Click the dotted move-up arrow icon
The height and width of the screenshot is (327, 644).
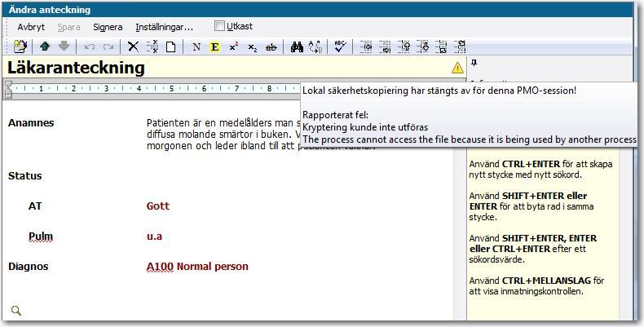[404, 46]
